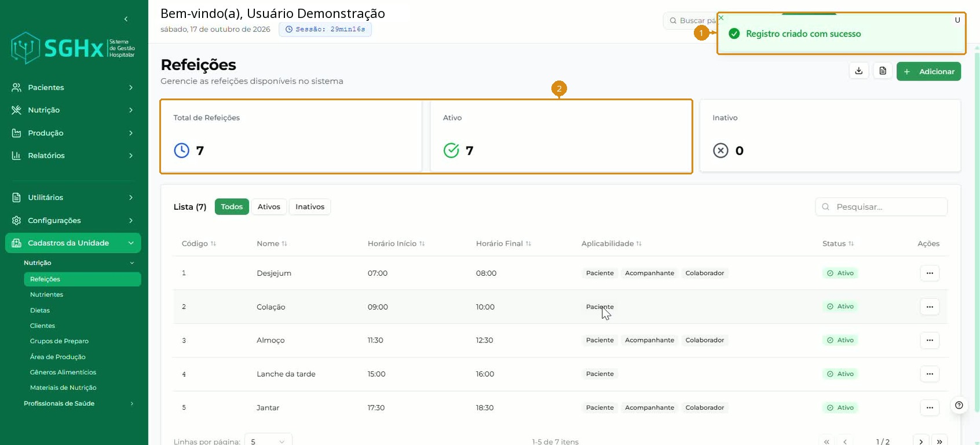Open Nutrientes in the sidebar
980x445 pixels.
click(47, 294)
